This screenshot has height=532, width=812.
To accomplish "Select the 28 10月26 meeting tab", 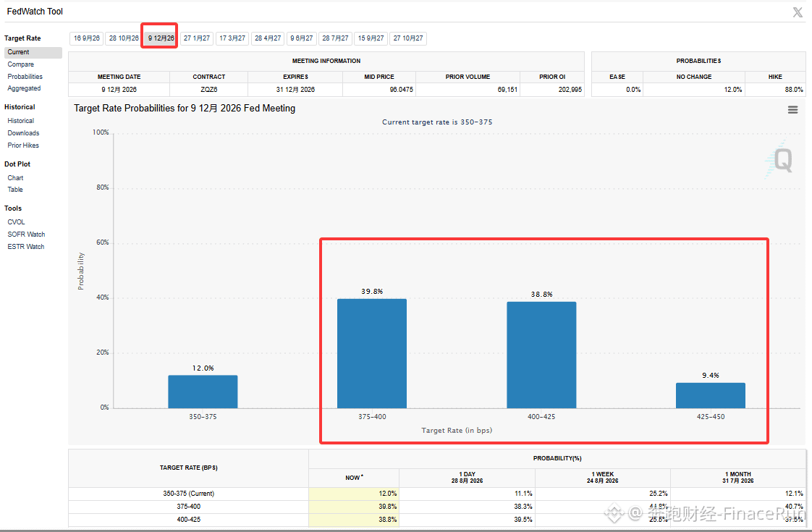I will 124,38.
